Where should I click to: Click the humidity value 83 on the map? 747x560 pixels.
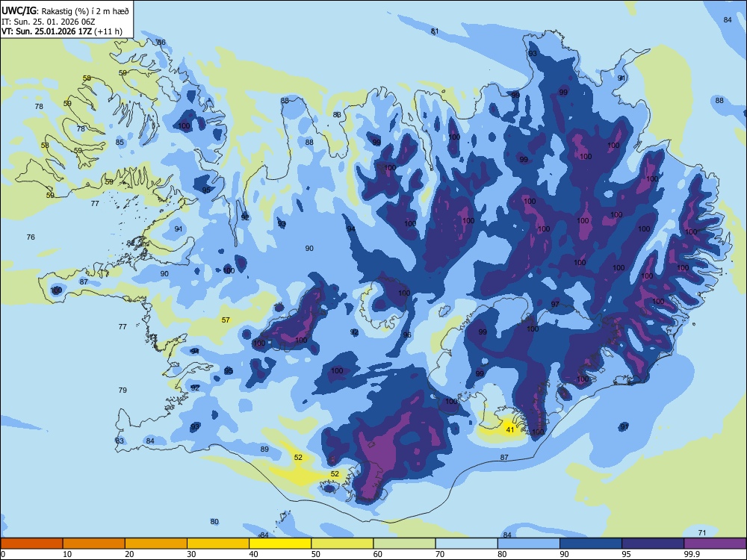[120, 441]
